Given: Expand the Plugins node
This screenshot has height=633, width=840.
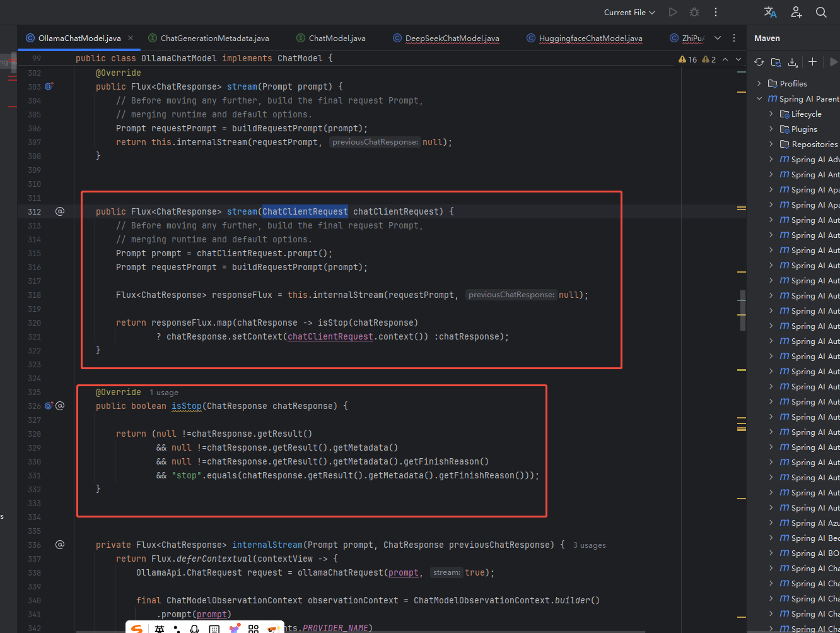Looking at the screenshot, I should tap(771, 129).
